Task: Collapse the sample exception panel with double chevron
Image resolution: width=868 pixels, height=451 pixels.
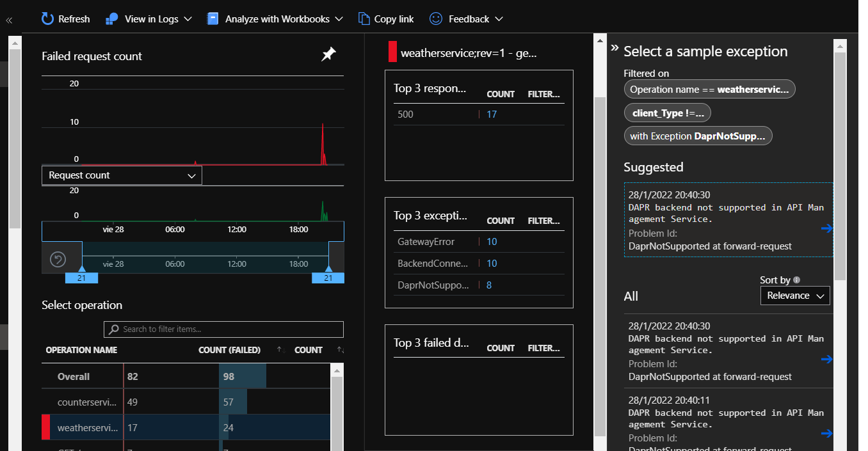Action: tap(615, 48)
